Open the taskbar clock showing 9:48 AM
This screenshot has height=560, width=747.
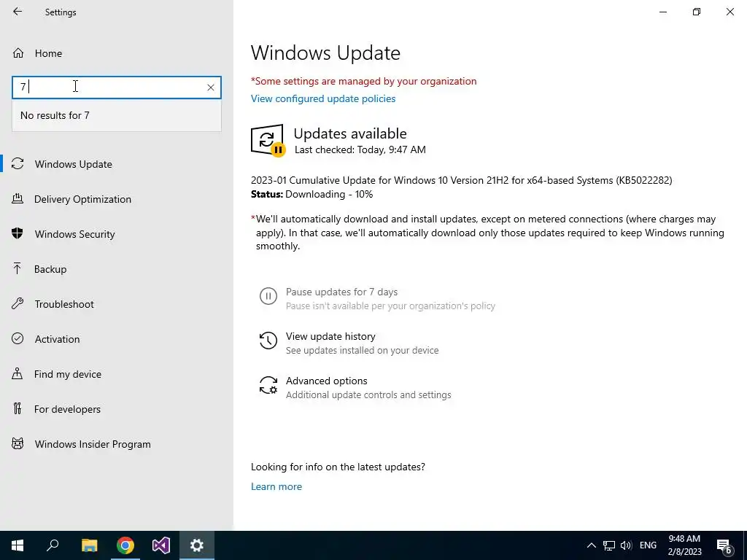click(x=684, y=545)
